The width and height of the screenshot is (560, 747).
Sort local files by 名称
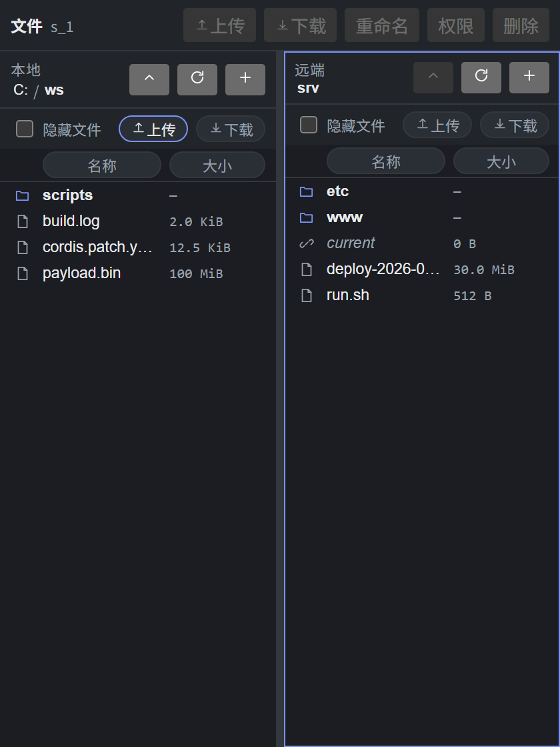pyautogui.click(x=102, y=165)
